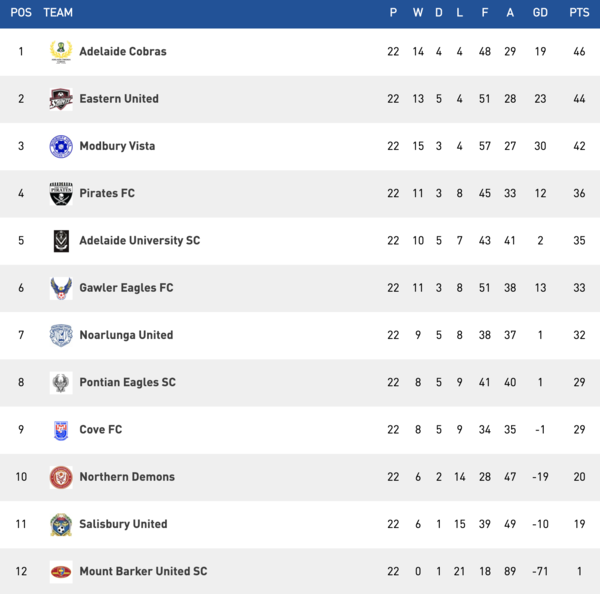Click the Northern Demons red badge
The height and width of the screenshot is (594, 600).
[x=61, y=477]
